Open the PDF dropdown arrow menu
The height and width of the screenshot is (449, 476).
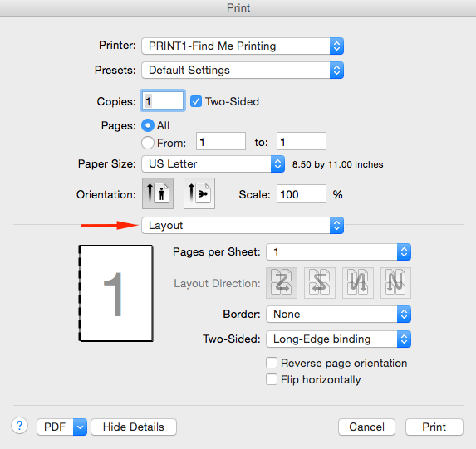[80, 427]
